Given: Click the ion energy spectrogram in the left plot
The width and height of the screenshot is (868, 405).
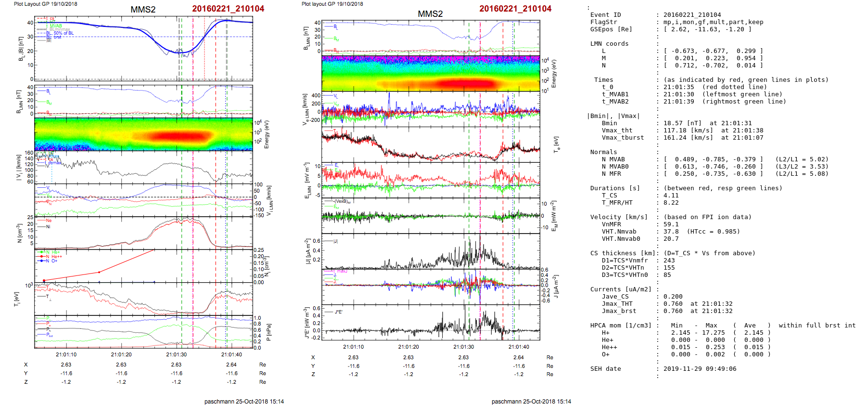Looking at the screenshot, I should (143, 134).
